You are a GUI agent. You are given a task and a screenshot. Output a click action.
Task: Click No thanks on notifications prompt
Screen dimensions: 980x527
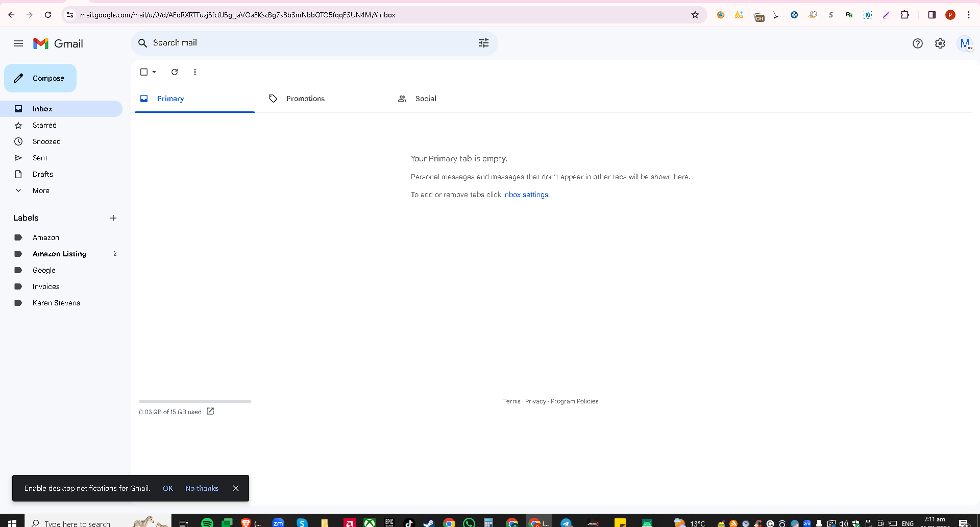click(x=202, y=488)
